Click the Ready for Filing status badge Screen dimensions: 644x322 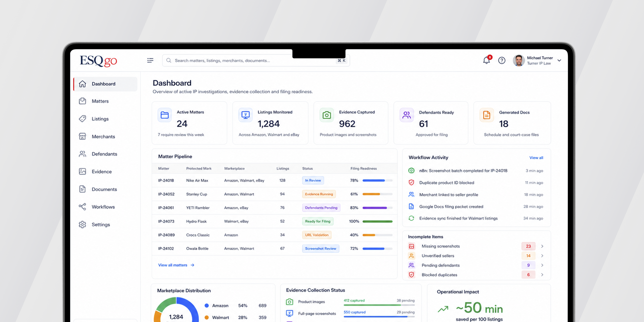tap(318, 221)
